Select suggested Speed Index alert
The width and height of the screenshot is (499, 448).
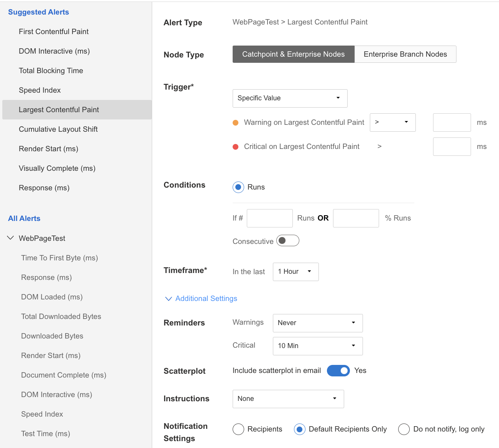(40, 90)
